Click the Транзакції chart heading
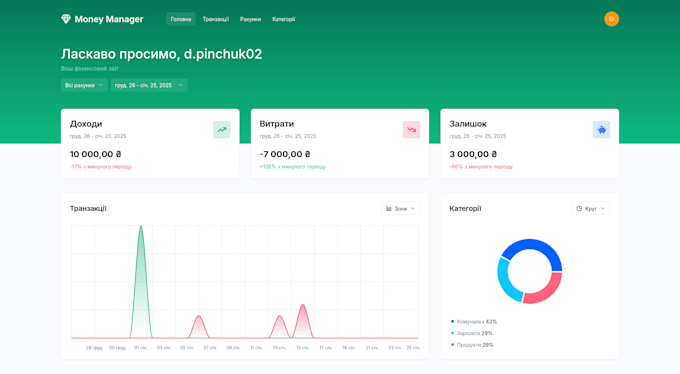The width and height of the screenshot is (680, 374). pos(88,209)
